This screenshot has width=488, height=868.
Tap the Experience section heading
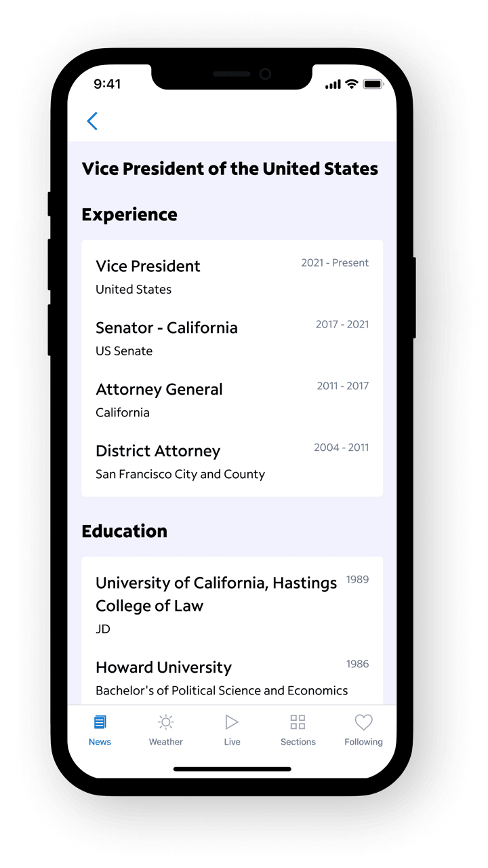(x=129, y=215)
